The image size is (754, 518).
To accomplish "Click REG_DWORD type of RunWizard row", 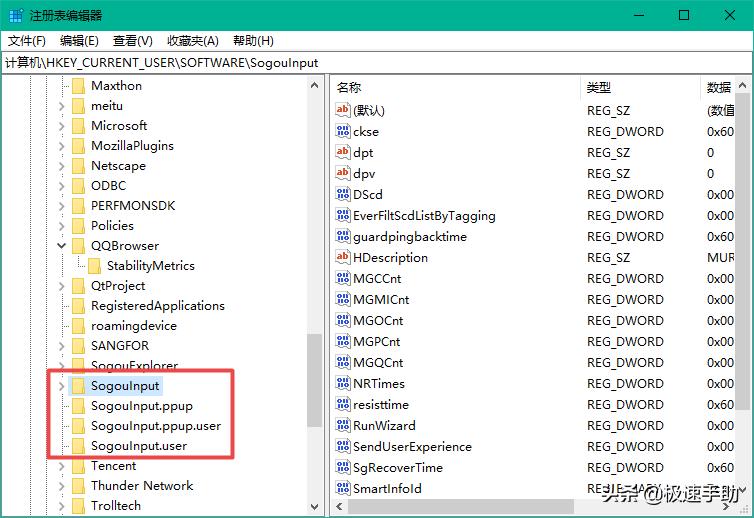I will point(625,426).
